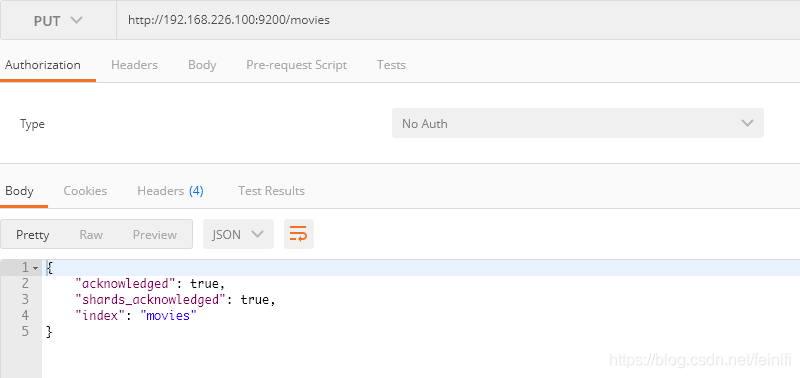This screenshot has height=378, width=800.
Task: Switch response view to Raw
Action: (x=91, y=235)
